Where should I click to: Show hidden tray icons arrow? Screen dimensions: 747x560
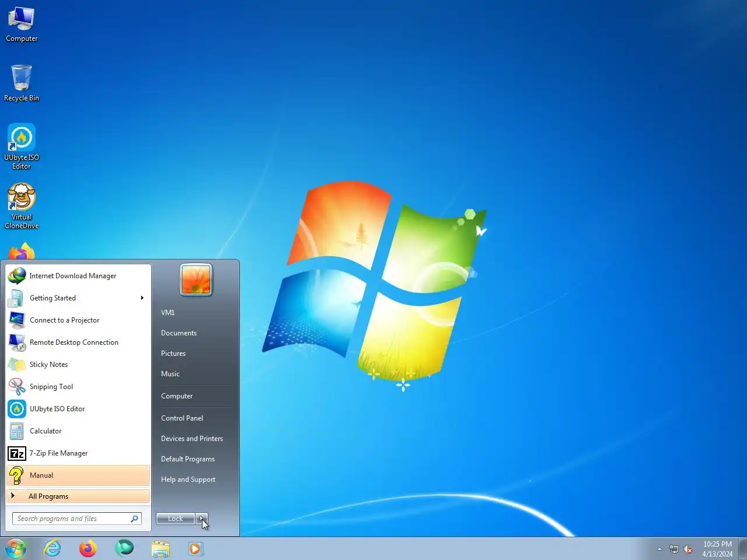click(x=659, y=549)
